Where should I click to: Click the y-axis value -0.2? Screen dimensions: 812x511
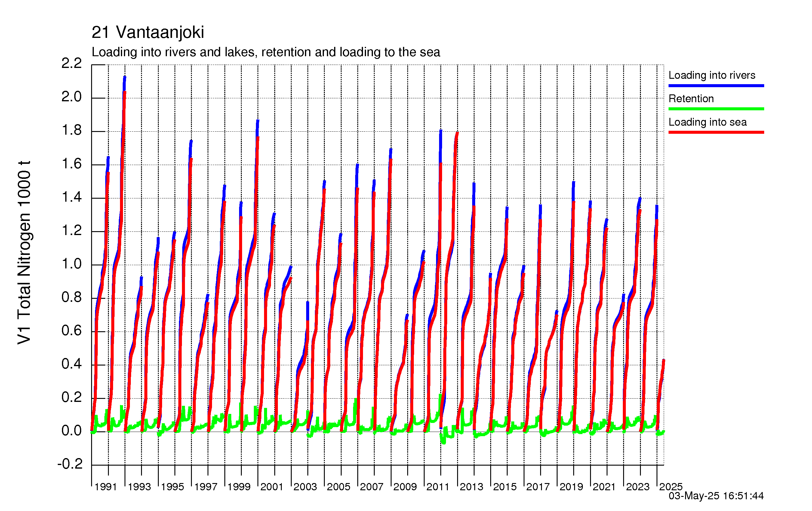pos(70,464)
